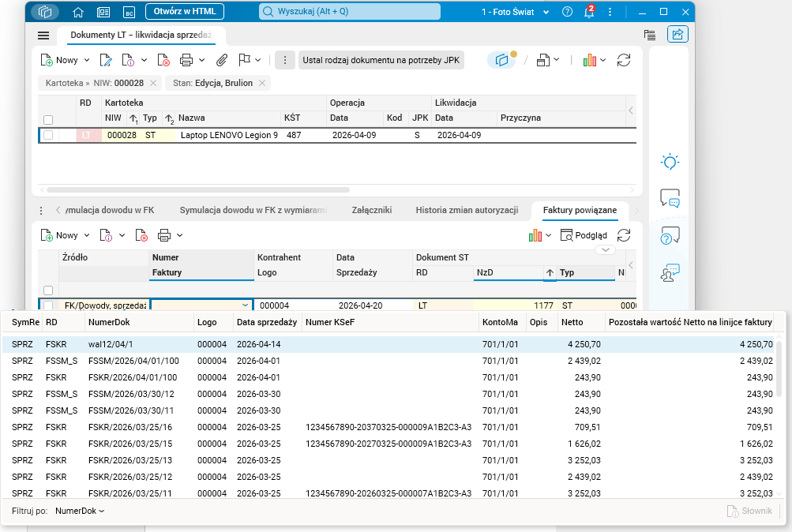
Task: Open the notifications bell icon
Action: tap(589, 12)
